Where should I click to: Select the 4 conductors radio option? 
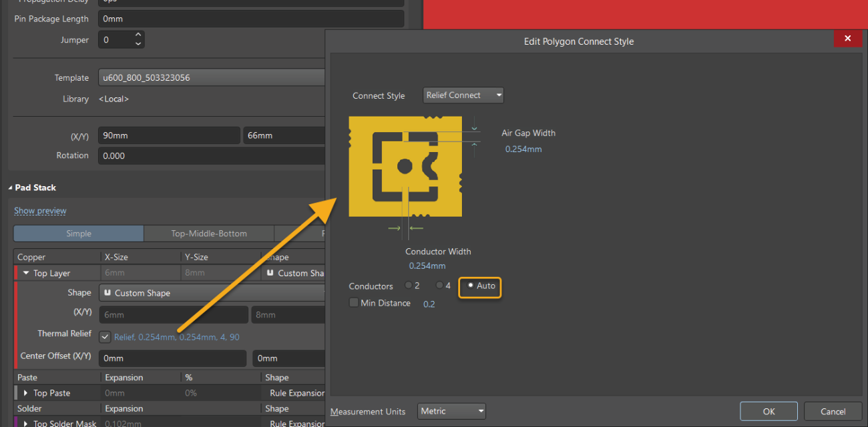[439, 286]
